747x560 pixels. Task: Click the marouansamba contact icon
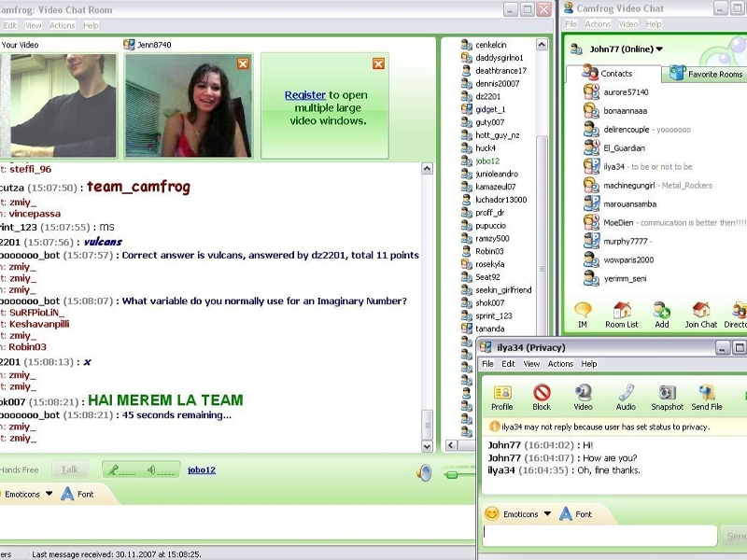[x=591, y=203]
